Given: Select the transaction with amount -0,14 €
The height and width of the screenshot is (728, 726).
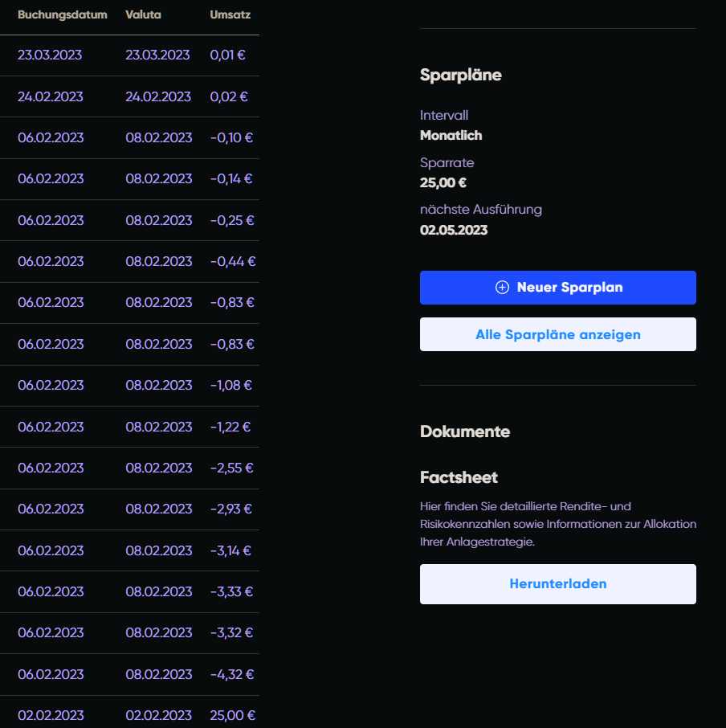Looking at the screenshot, I should pyautogui.click(x=129, y=179).
